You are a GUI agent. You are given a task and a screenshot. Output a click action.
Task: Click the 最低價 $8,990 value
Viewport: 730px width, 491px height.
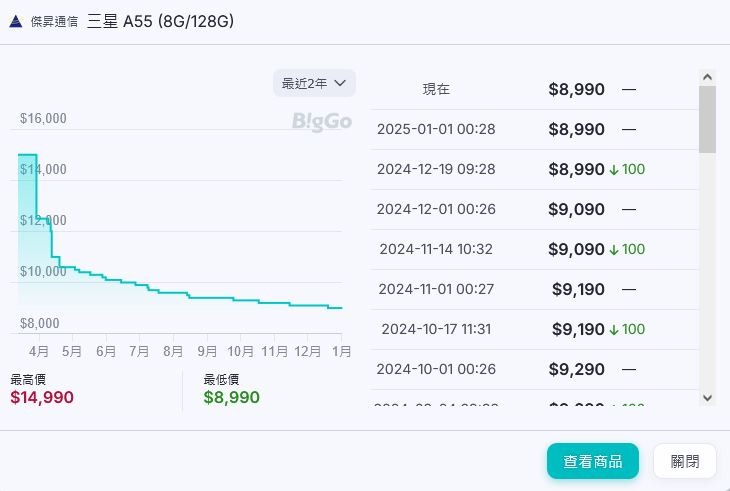231,398
